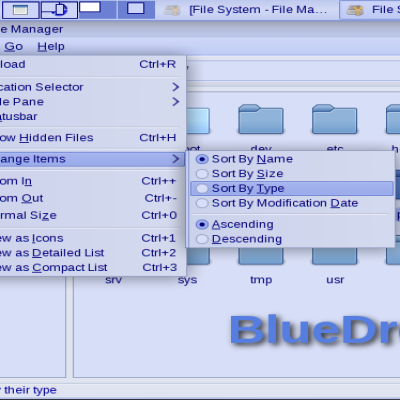Choose View as Detailed List entry

tap(91, 253)
